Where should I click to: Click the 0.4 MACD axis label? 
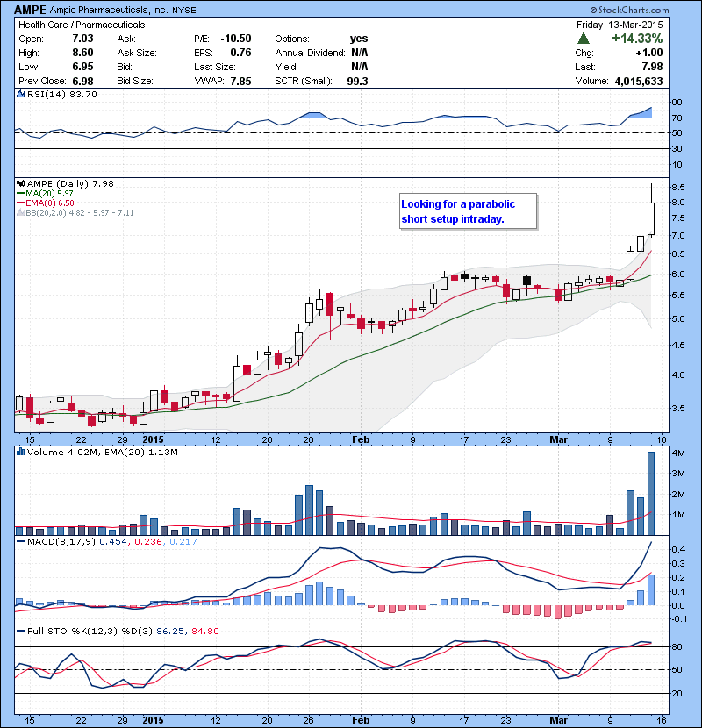click(679, 550)
